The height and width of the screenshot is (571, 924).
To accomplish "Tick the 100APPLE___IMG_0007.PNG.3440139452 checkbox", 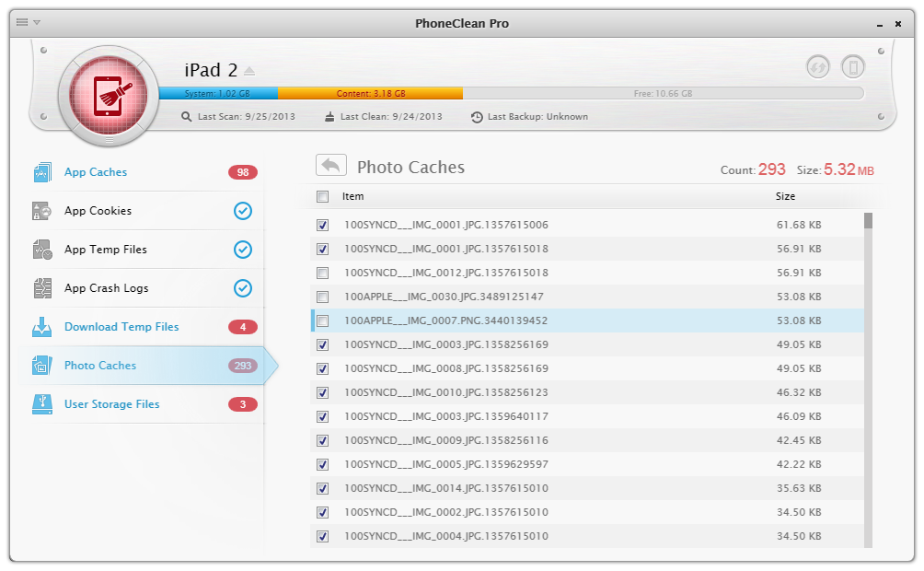I will coord(322,320).
